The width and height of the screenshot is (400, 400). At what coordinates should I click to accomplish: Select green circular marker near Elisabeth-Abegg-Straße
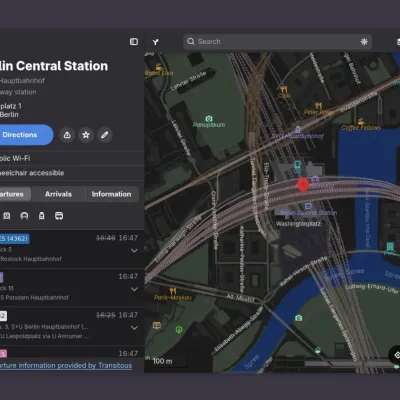click(x=179, y=330)
